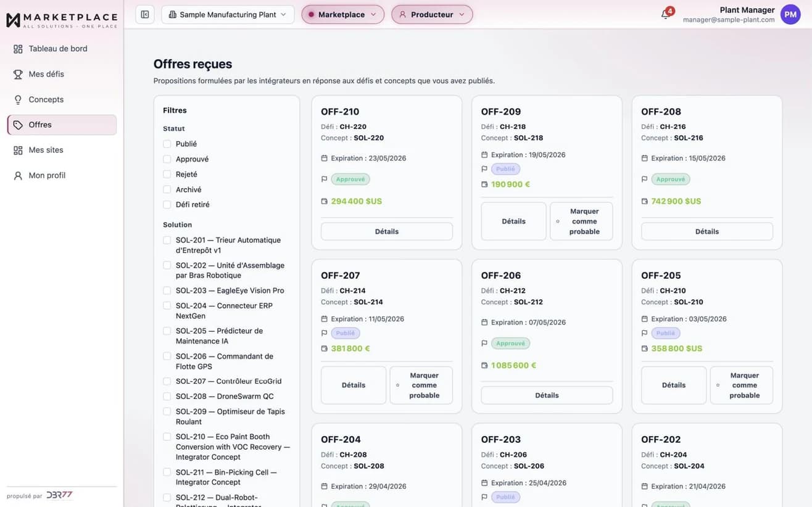Click the Tableau de bord grid icon
The image size is (812, 507).
tap(18, 49)
